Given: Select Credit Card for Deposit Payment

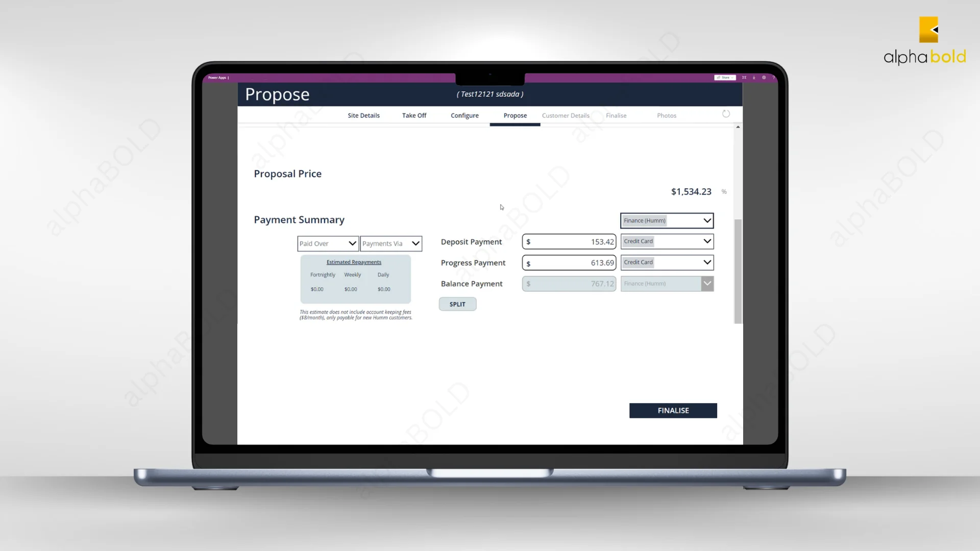Looking at the screenshot, I should 666,241.
